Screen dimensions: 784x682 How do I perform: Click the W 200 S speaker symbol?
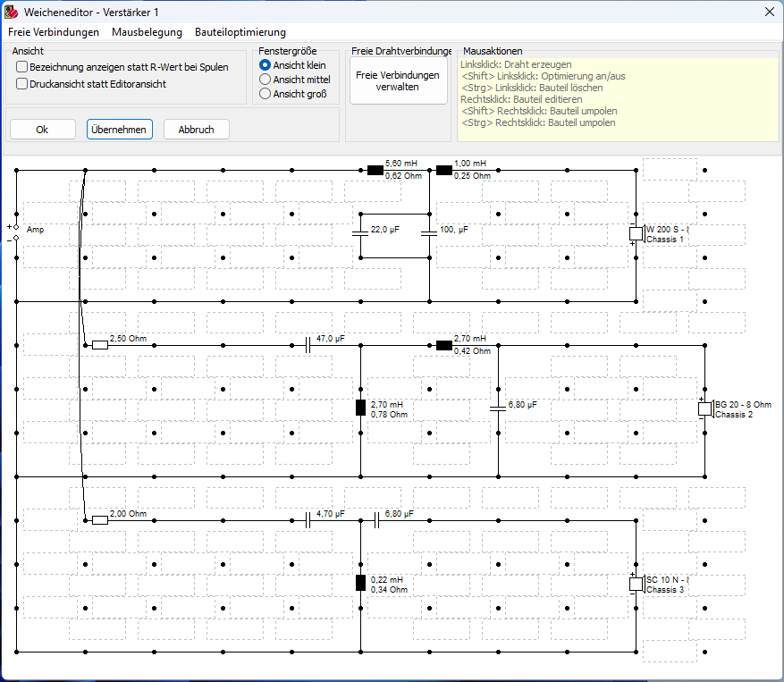click(x=636, y=233)
